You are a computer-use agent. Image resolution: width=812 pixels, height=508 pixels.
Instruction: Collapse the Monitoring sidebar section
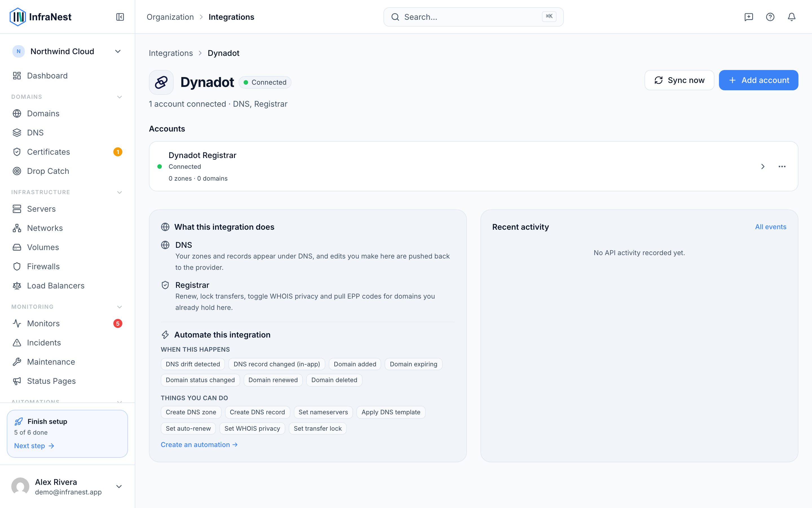[x=120, y=307]
